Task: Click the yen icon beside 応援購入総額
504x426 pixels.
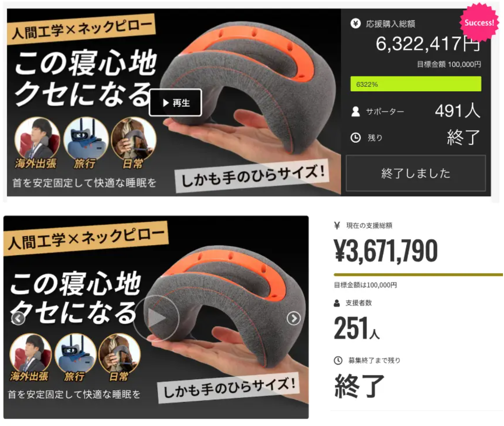Action: tap(355, 24)
